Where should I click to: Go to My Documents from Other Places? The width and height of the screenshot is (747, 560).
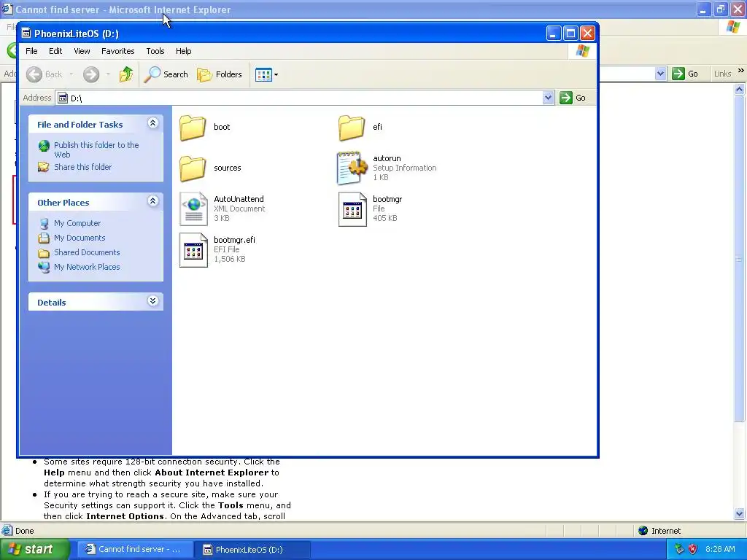80,238
